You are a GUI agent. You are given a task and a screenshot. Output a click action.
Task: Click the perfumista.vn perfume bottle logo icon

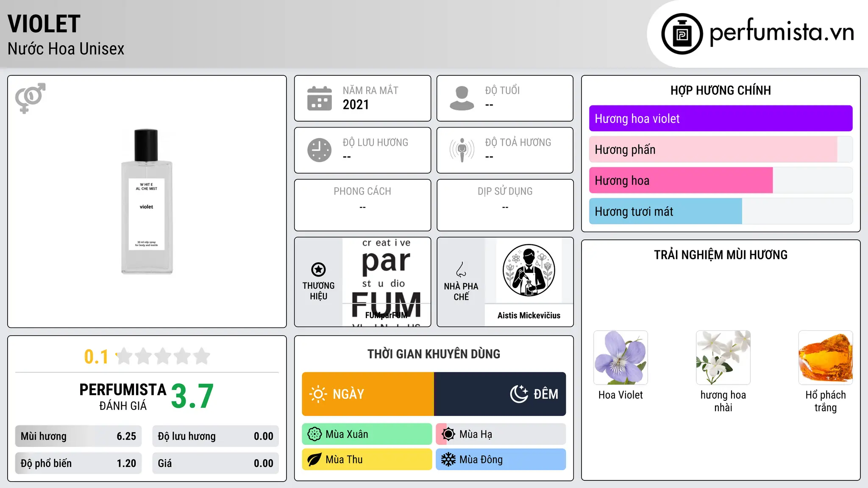click(682, 34)
